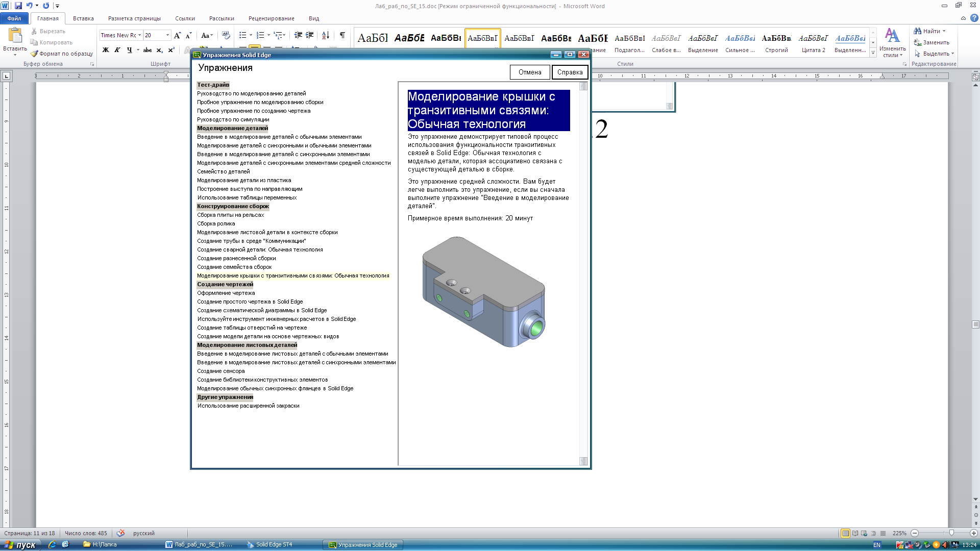The image size is (980, 551).
Task: Open exercise 'Семейство деталей'
Action: point(224,171)
